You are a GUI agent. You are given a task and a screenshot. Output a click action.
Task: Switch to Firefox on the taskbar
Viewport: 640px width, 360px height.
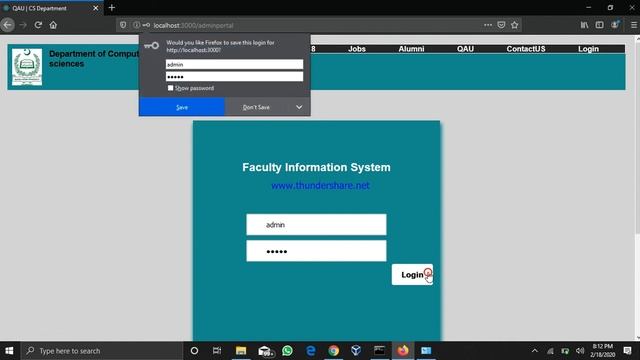(x=403, y=351)
